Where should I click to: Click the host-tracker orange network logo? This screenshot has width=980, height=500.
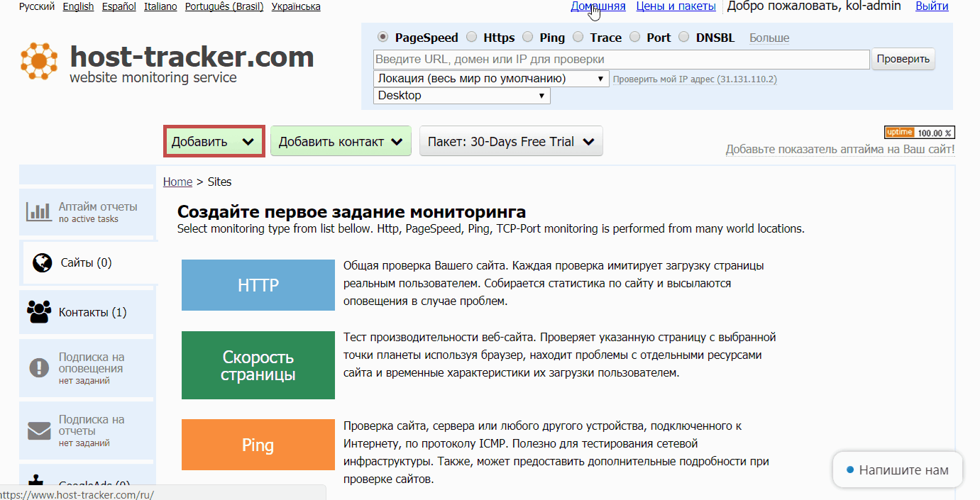coord(38,60)
